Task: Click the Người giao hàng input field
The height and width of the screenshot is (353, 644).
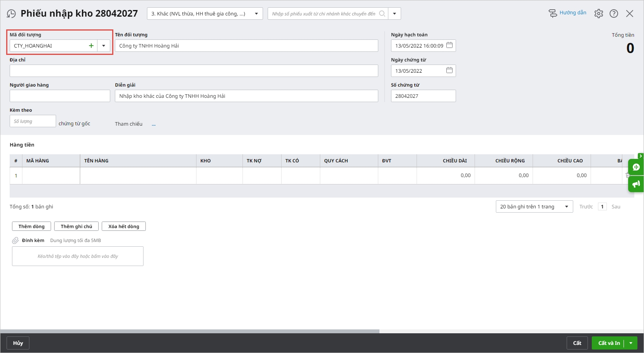Action: coord(60,96)
